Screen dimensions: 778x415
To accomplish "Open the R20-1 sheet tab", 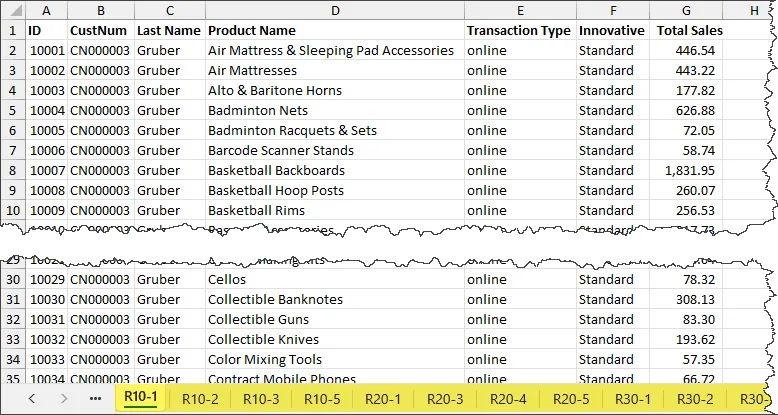I will [383, 398].
